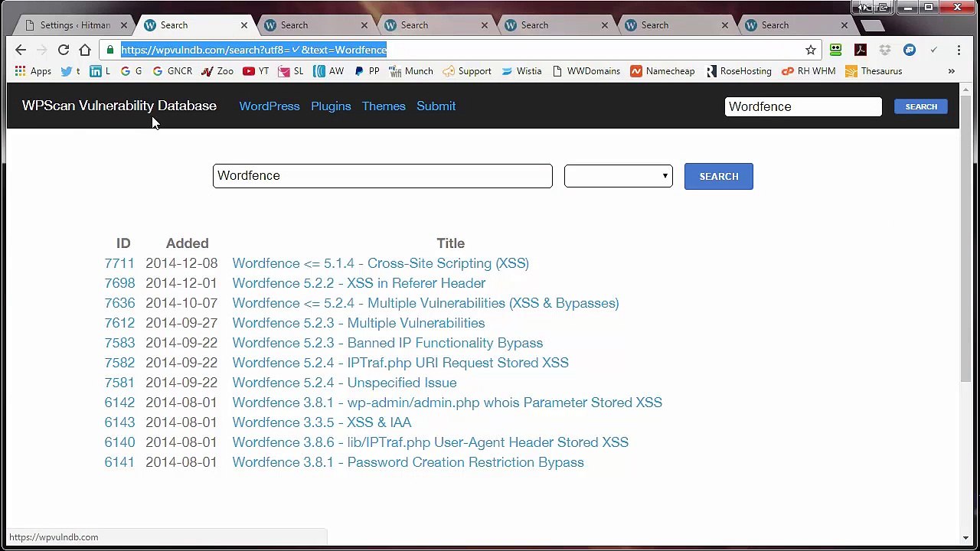This screenshot has height=551, width=980.
Task: Expand the hidden bookmarks overflow chevron
Action: 952,71
